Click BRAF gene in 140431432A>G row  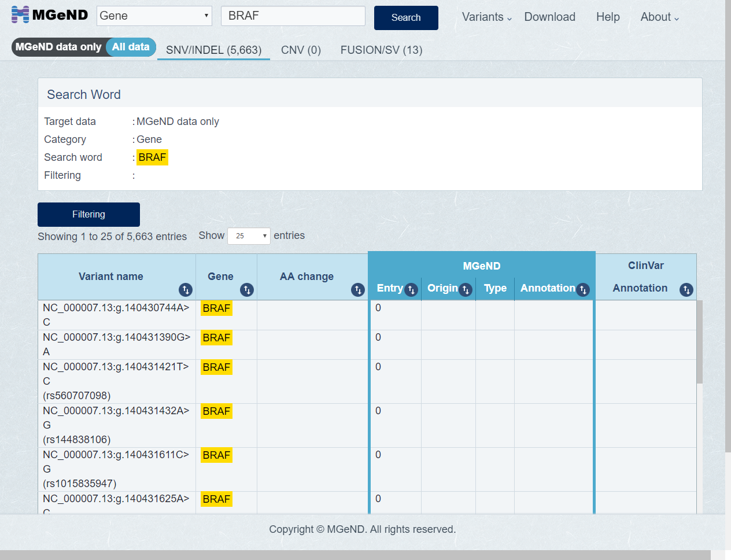216,411
